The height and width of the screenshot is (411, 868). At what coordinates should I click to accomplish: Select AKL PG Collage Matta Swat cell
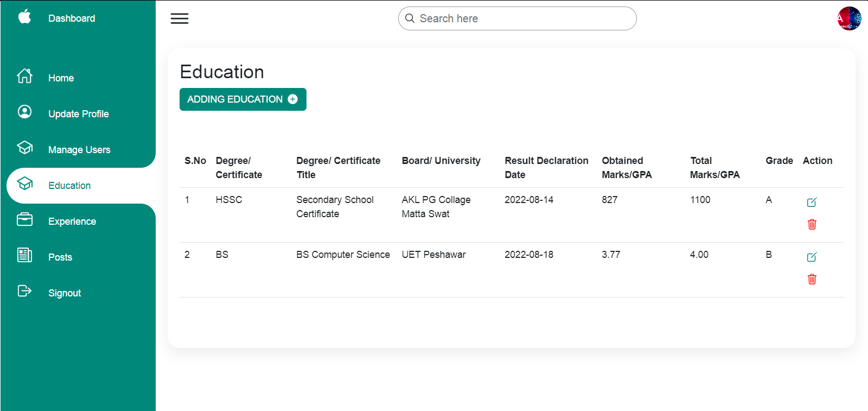[x=436, y=207]
